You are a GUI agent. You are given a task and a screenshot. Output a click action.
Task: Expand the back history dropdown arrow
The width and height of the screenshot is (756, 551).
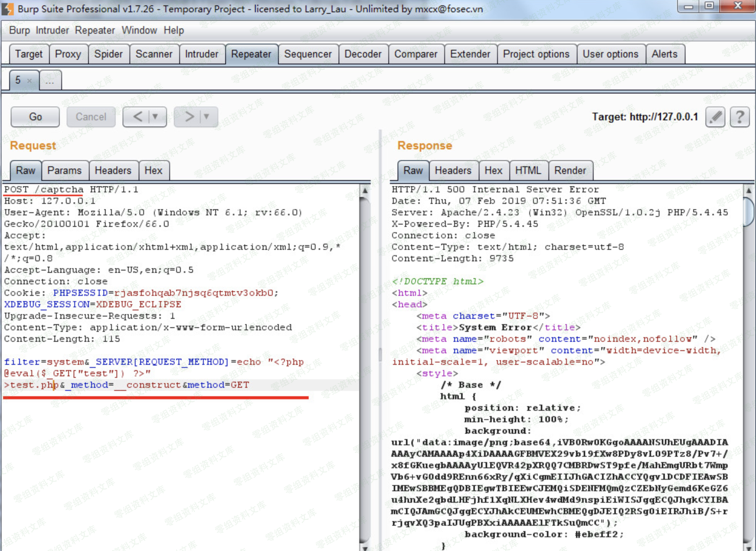click(x=155, y=116)
